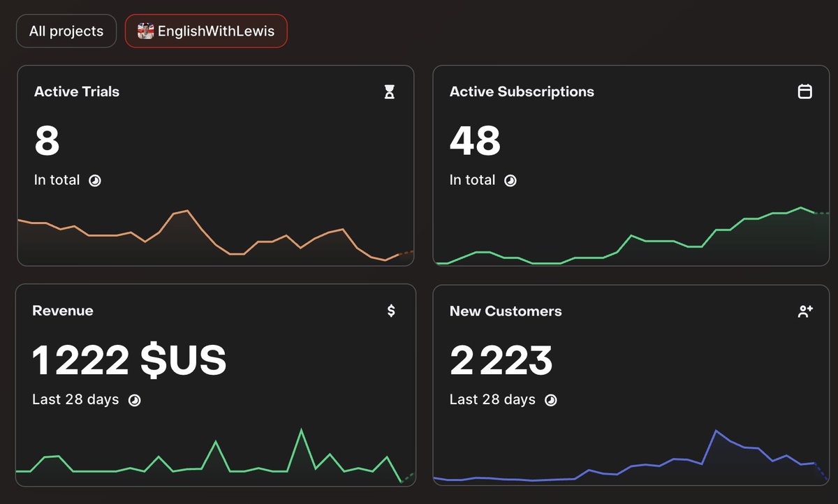Click the orange Active Trials trend chart
The width and height of the screenshot is (838, 504).
[215, 236]
